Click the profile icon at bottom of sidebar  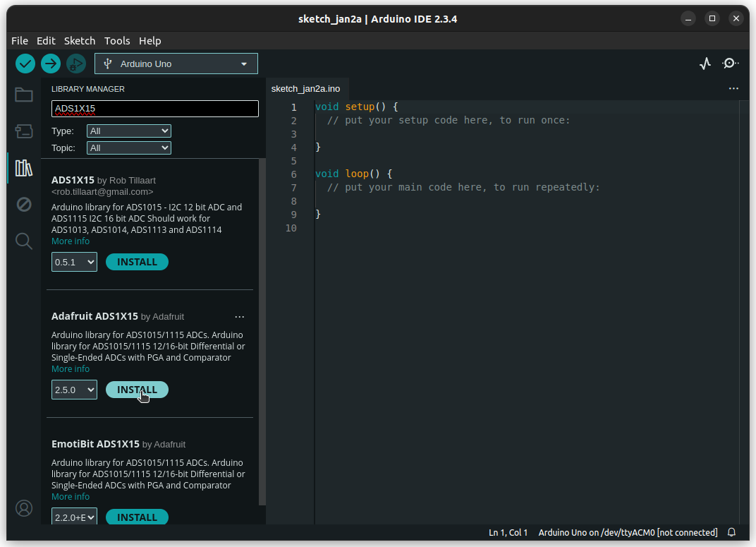(23, 507)
